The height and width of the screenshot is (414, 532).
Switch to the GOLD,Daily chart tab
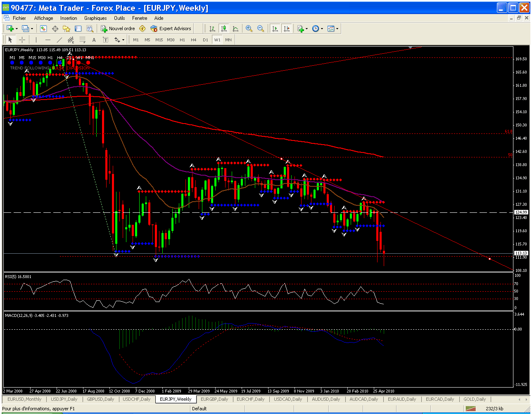coord(475,399)
